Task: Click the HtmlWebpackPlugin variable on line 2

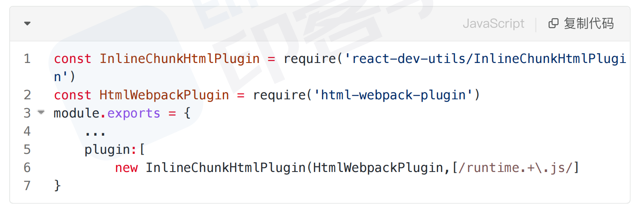Action: coord(164,95)
